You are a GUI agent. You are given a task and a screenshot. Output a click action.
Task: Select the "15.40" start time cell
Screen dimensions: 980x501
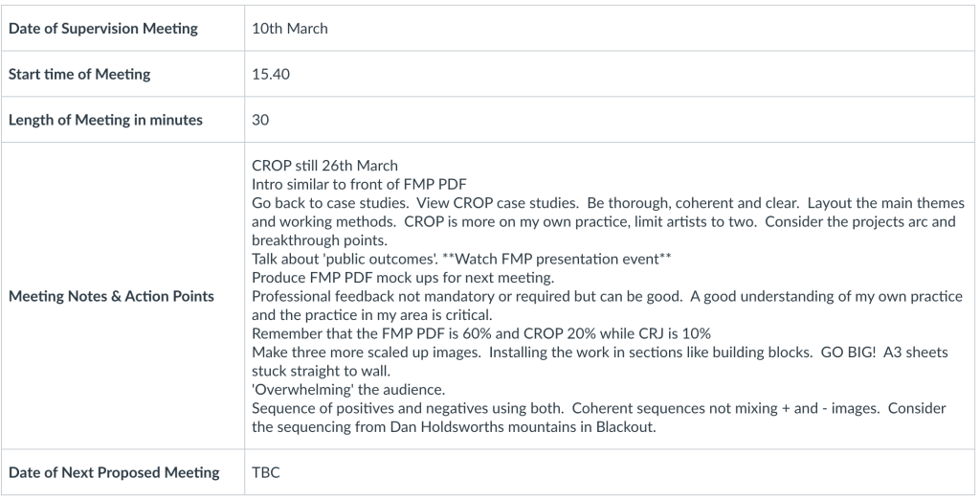[x=271, y=75]
